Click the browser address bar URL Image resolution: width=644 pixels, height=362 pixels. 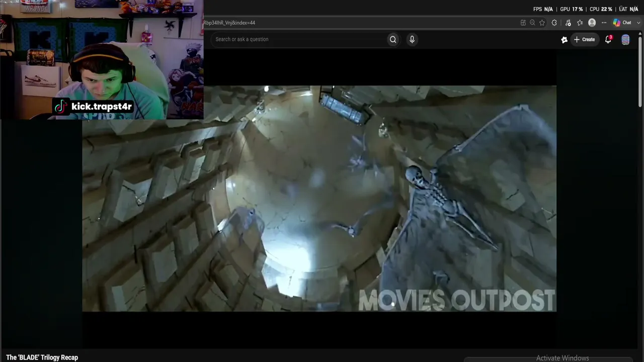pyautogui.click(x=229, y=23)
